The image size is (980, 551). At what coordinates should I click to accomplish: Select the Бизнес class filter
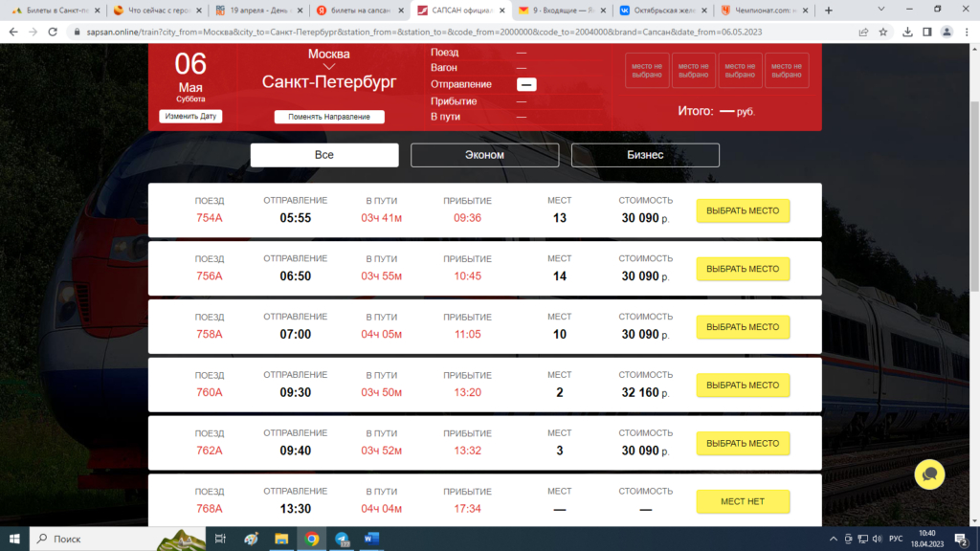pos(645,155)
